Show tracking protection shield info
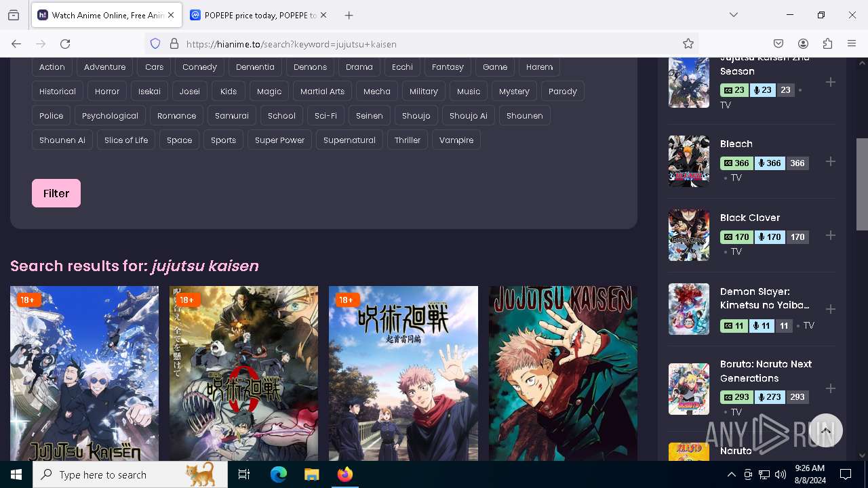 tap(155, 44)
